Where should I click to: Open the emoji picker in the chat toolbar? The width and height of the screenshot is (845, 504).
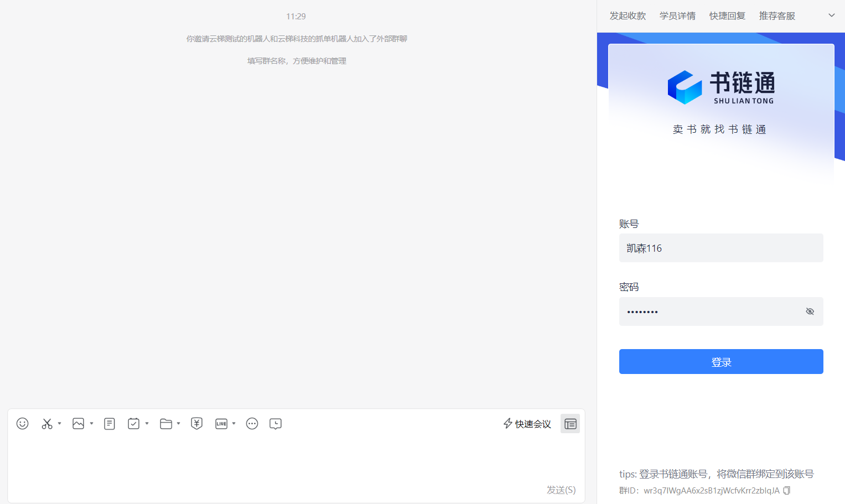coord(22,424)
